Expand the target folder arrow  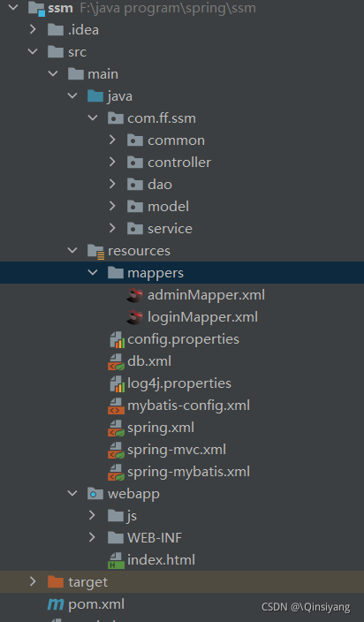[33, 581]
